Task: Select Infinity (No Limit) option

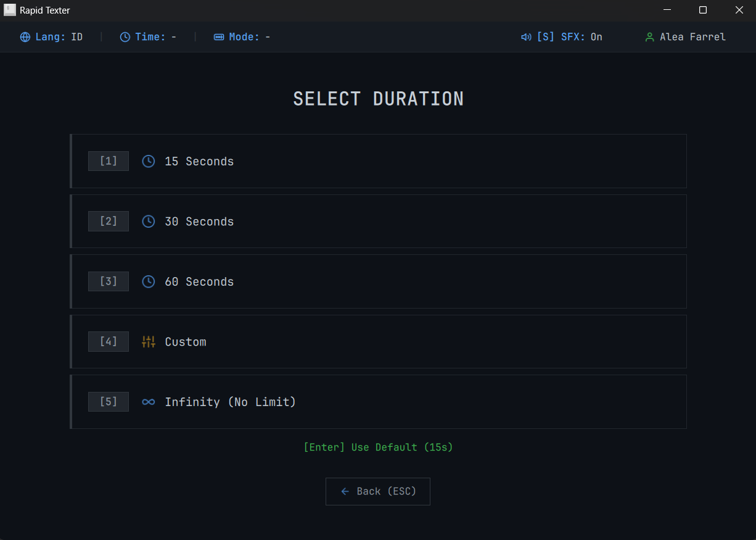Action: (x=378, y=402)
